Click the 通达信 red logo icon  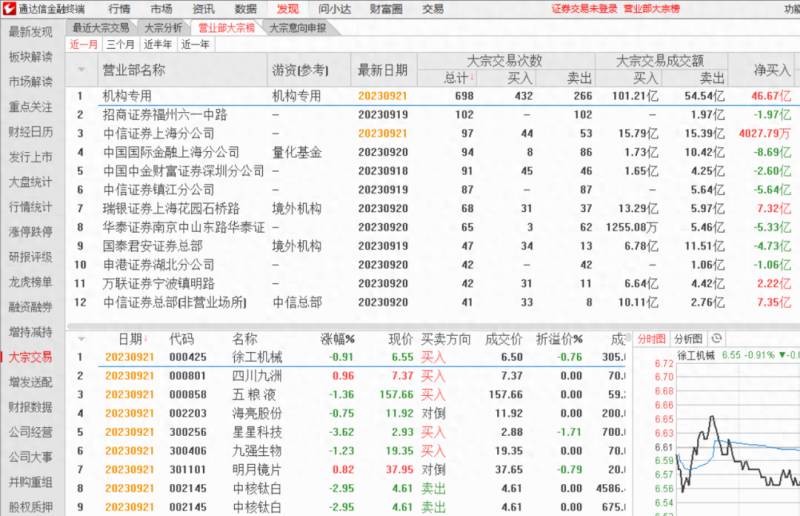pyautogui.click(x=9, y=8)
